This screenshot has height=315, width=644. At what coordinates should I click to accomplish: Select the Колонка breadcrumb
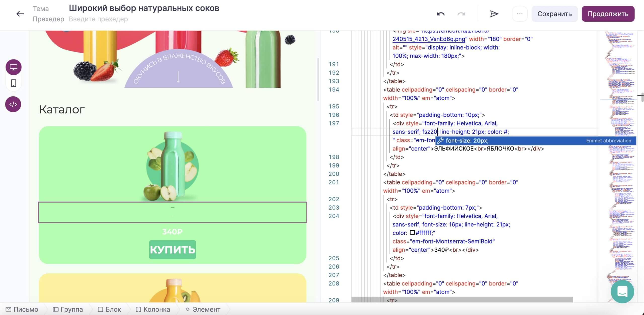153,309
